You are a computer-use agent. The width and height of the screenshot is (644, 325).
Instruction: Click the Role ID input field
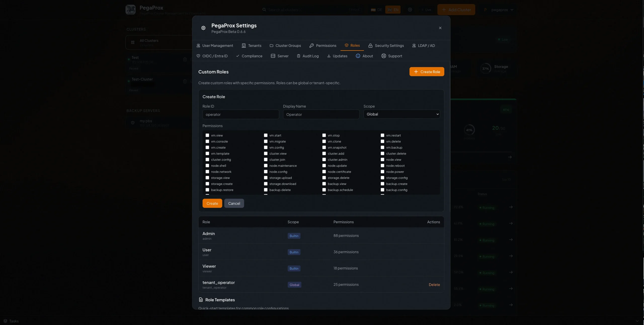240,114
